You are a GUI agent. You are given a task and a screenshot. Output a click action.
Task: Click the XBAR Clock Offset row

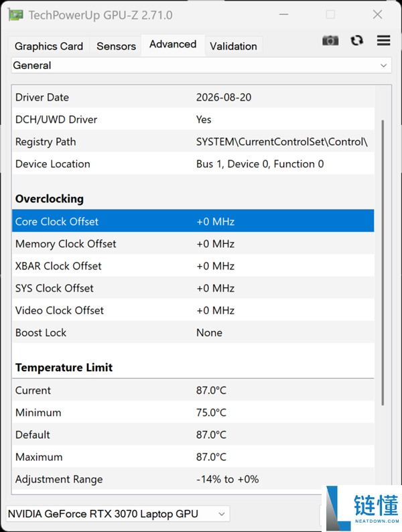click(193, 265)
